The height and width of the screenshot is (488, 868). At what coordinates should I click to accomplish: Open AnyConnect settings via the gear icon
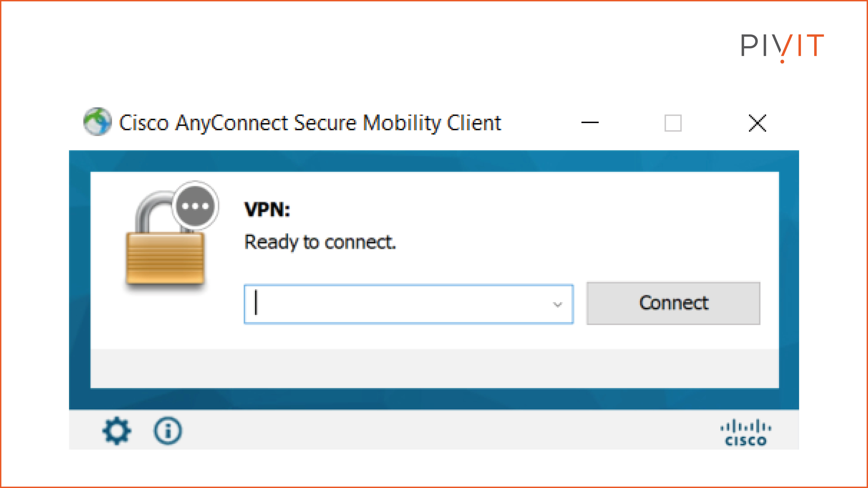pyautogui.click(x=116, y=431)
